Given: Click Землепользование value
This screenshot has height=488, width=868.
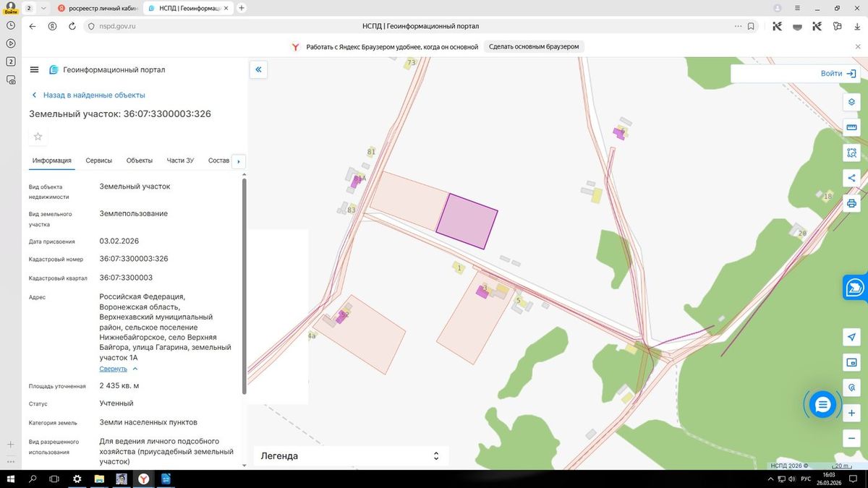Looking at the screenshot, I should [134, 214].
